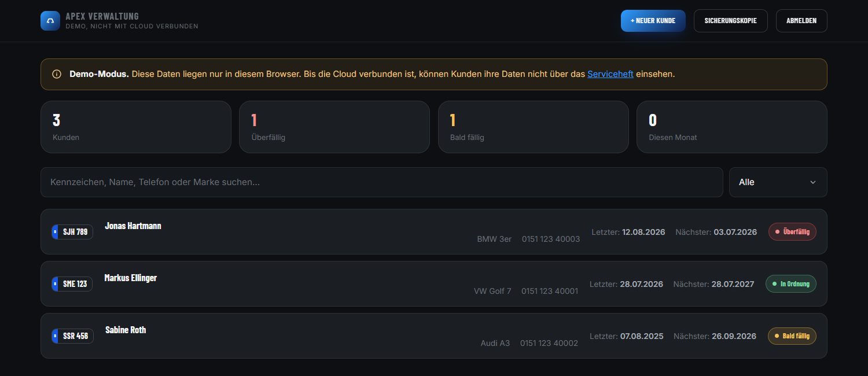Click last service date 12.08.2026

coord(643,232)
